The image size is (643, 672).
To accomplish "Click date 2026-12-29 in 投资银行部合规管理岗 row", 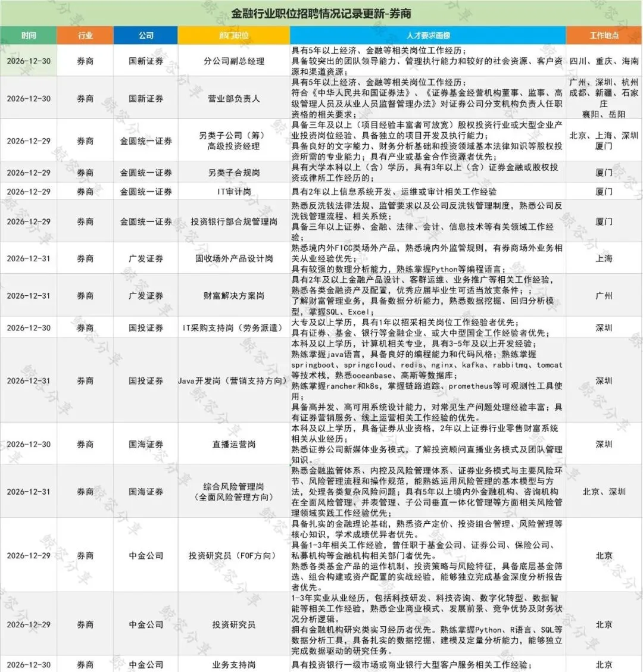I will point(29,221).
